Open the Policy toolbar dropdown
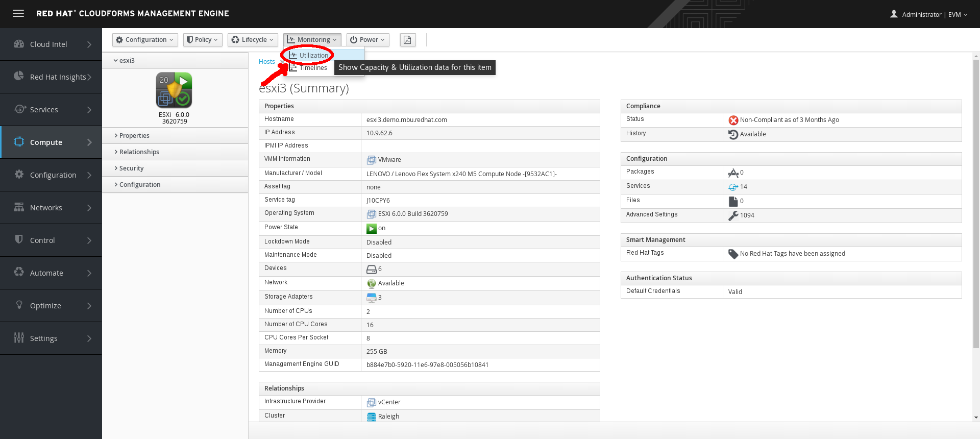This screenshot has height=439, width=980. (203, 40)
